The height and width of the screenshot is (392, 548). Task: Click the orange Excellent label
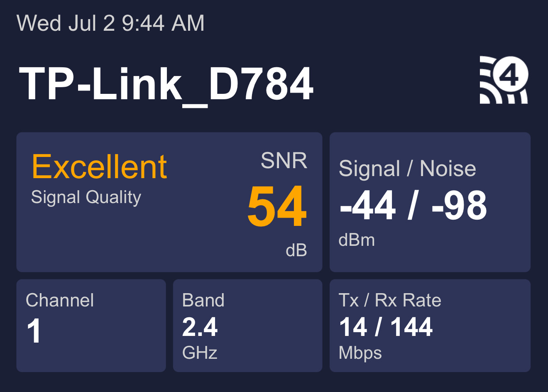(x=99, y=167)
